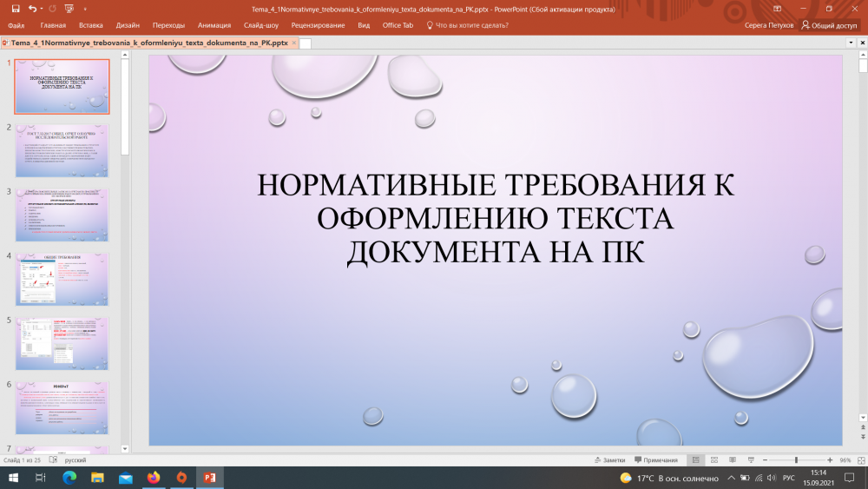Image resolution: width=868 pixels, height=489 pixels.
Task: Select slide 4 thumbnail Общие требования
Action: [x=62, y=278]
